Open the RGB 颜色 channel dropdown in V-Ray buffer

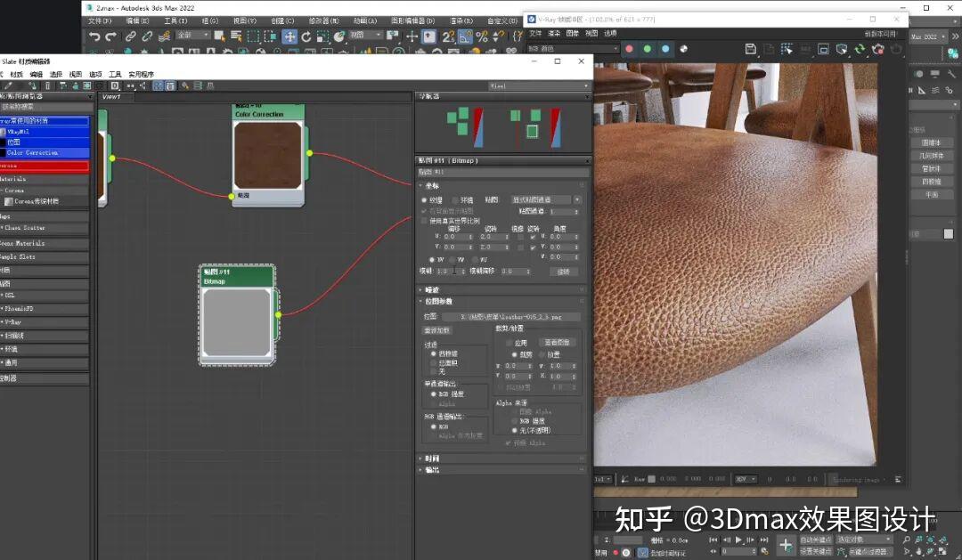(x=573, y=48)
